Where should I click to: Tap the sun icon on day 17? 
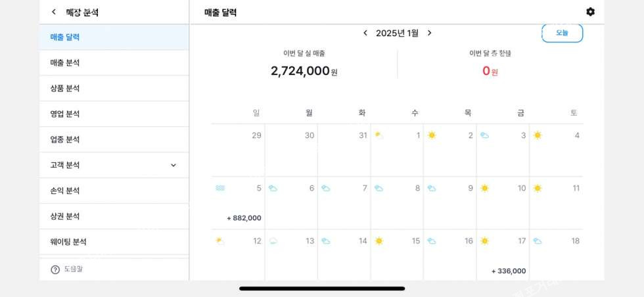(485, 241)
